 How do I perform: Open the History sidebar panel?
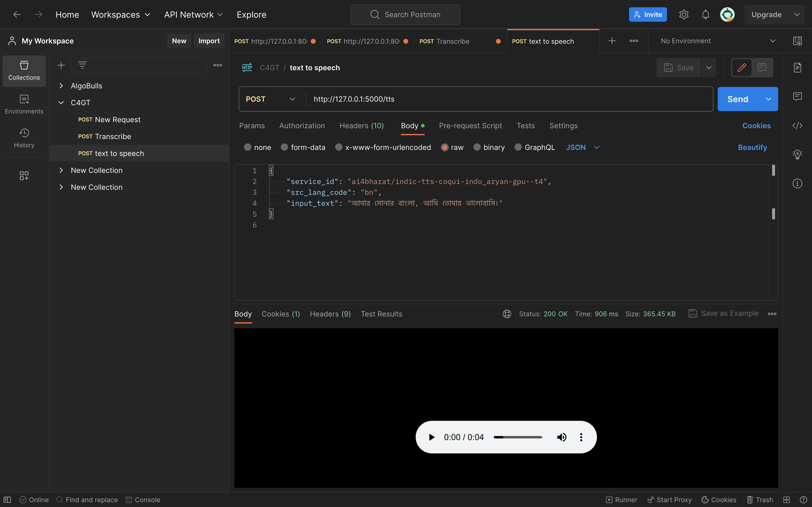coord(23,138)
